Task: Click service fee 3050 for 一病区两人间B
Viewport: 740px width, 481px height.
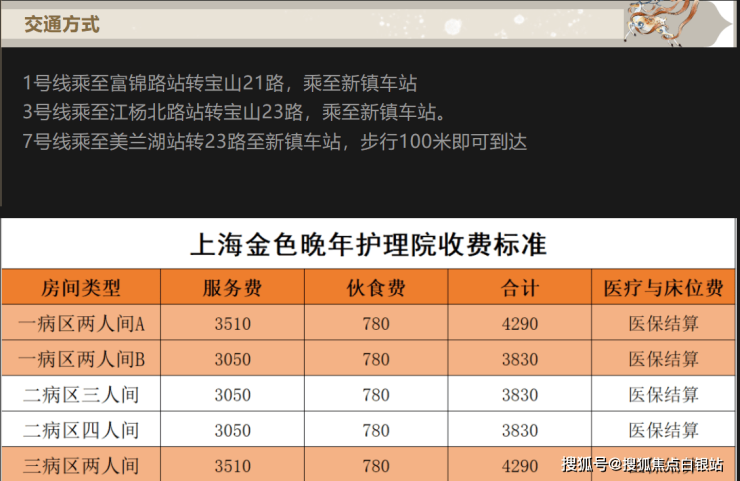Action: [233, 359]
